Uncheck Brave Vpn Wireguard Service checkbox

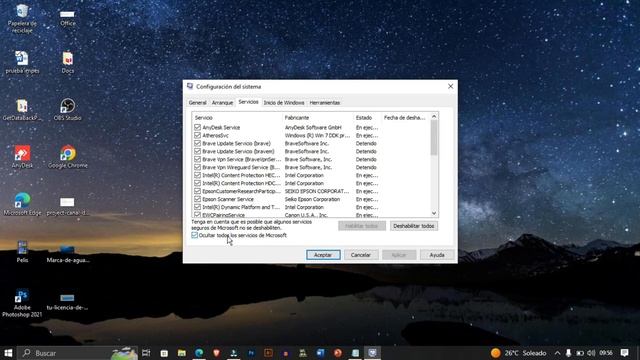pos(198,167)
